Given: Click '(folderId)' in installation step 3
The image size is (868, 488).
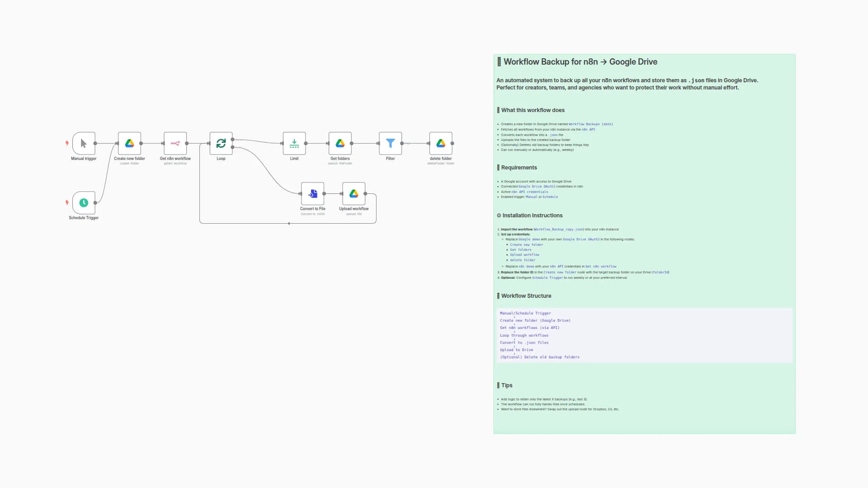Looking at the screenshot, I should click(660, 272).
